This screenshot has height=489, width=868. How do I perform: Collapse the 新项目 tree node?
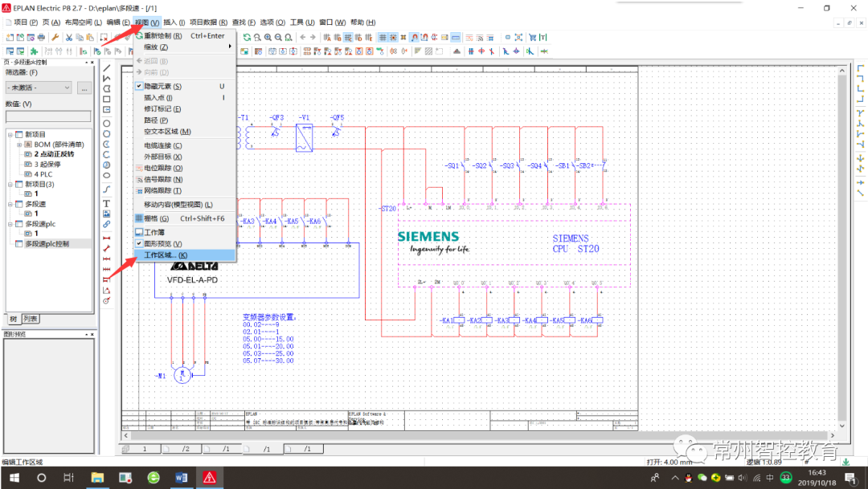[10, 134]
